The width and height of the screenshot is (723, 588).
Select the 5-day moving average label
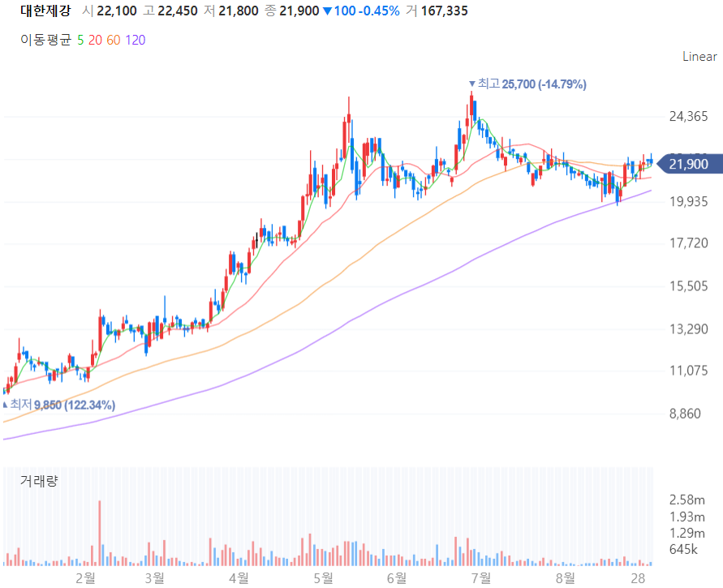(x=80, y=40)
